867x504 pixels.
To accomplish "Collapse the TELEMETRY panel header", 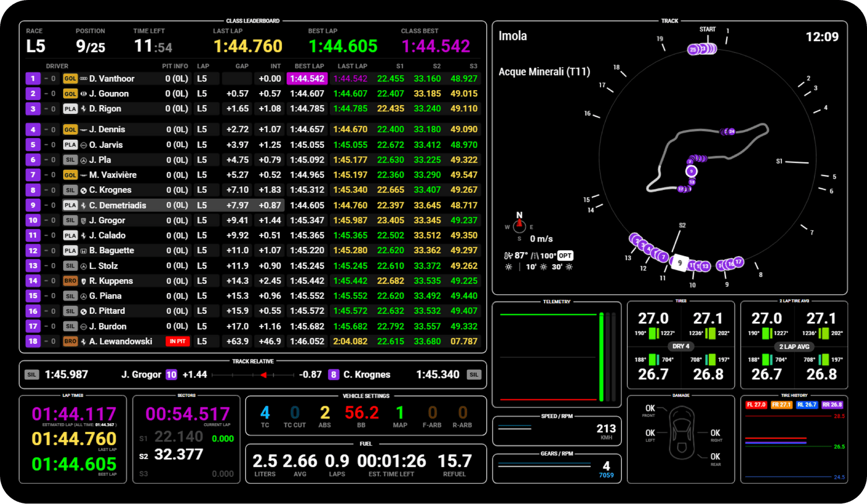I will point(557,301).
